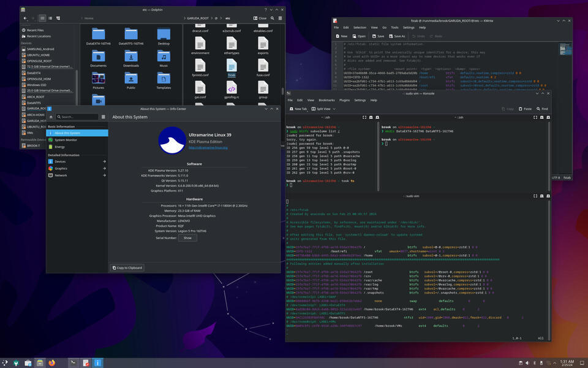Open the KWrite Selection menu
Screen dimensions: 588x368
[360, 28]
